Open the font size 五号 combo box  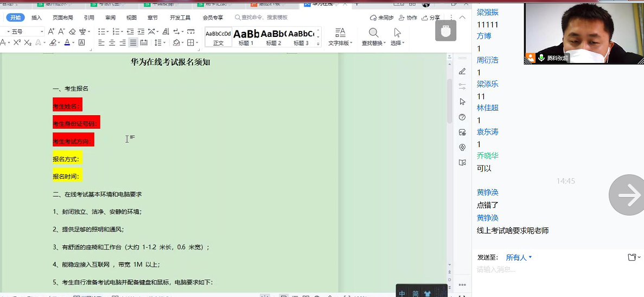(x=27, y=31)
